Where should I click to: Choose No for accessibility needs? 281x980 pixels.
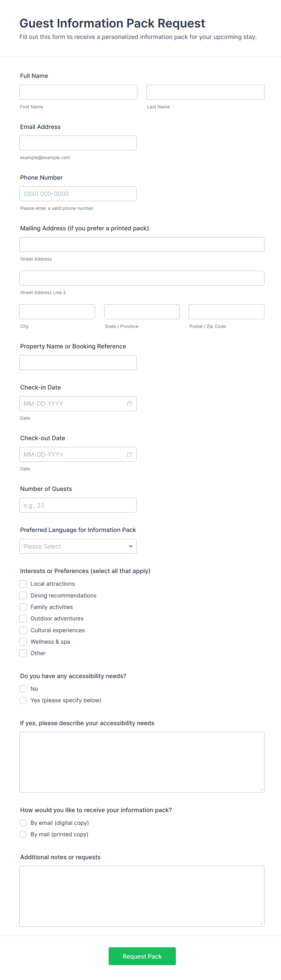click(x=23, y=689)
